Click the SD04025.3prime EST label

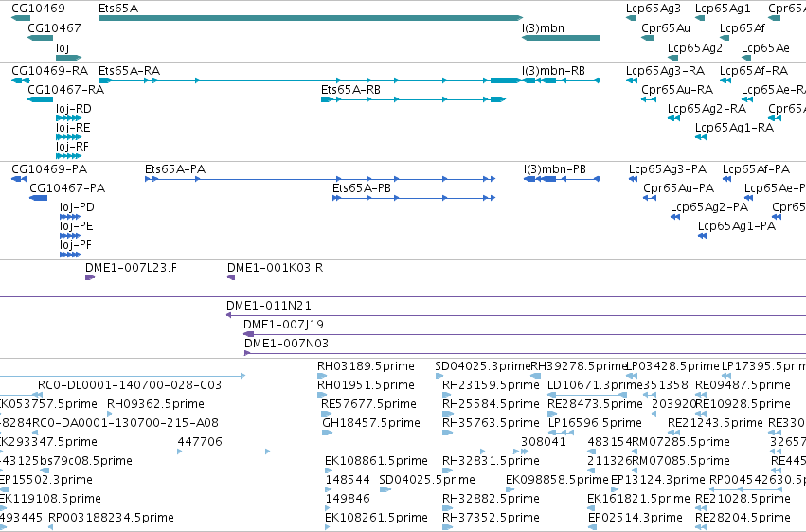pos(482,366)
